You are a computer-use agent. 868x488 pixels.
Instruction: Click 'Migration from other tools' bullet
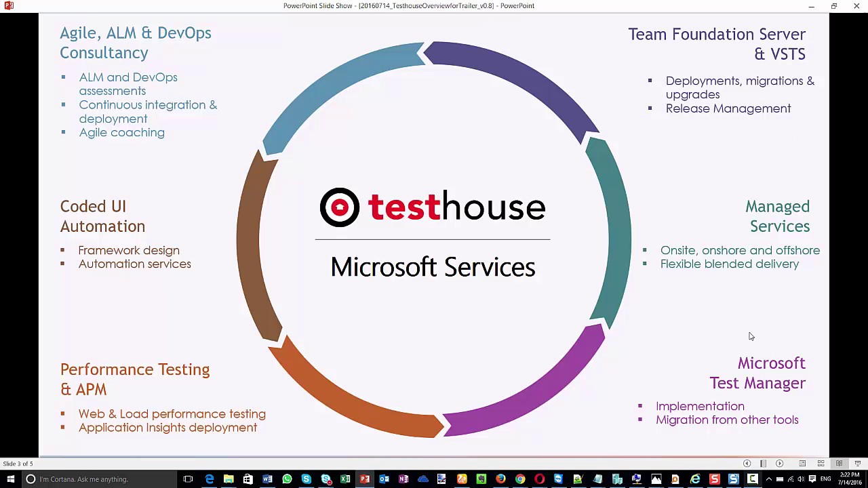point(727,420)
